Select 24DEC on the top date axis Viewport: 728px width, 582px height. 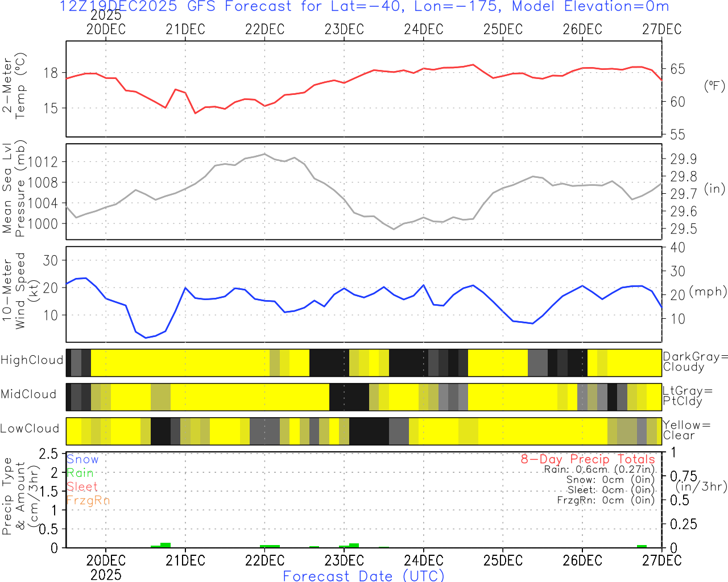pyautogui.click(x=423, y=30)
